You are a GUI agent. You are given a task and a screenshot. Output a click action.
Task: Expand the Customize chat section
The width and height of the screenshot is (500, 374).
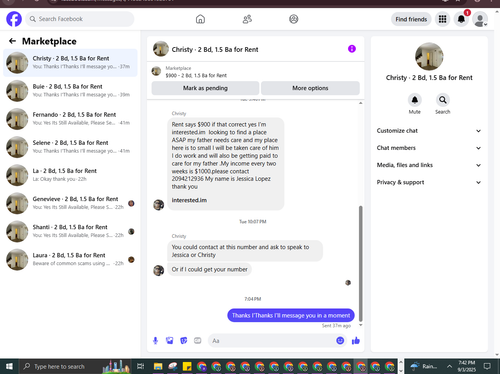[x=429, y=131]
